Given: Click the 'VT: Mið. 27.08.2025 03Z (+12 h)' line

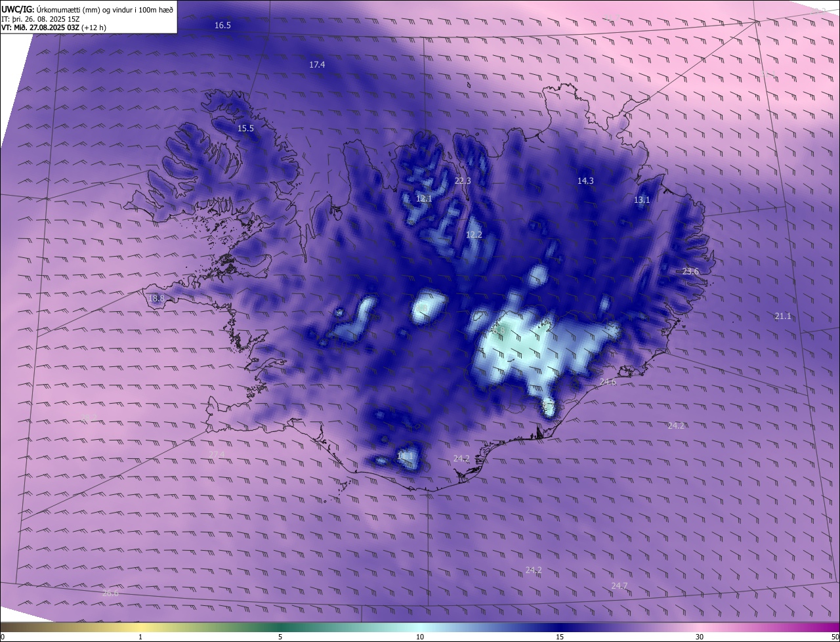Looking at the screenshot, I should click(54, 28).
